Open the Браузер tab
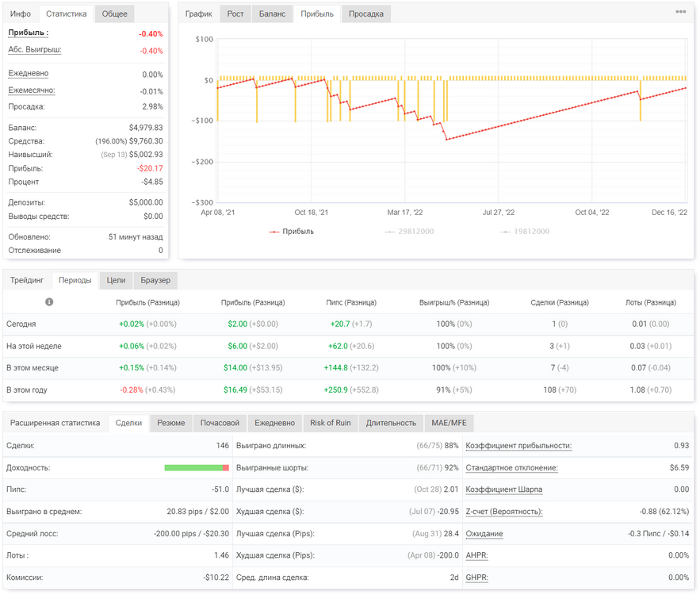The width and height of the screenshot is (700, 595). coord(155,281)
